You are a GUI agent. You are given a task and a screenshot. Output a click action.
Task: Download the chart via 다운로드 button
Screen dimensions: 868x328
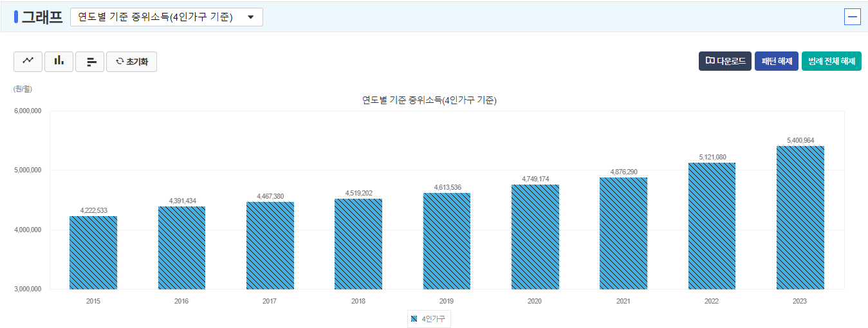725,61
